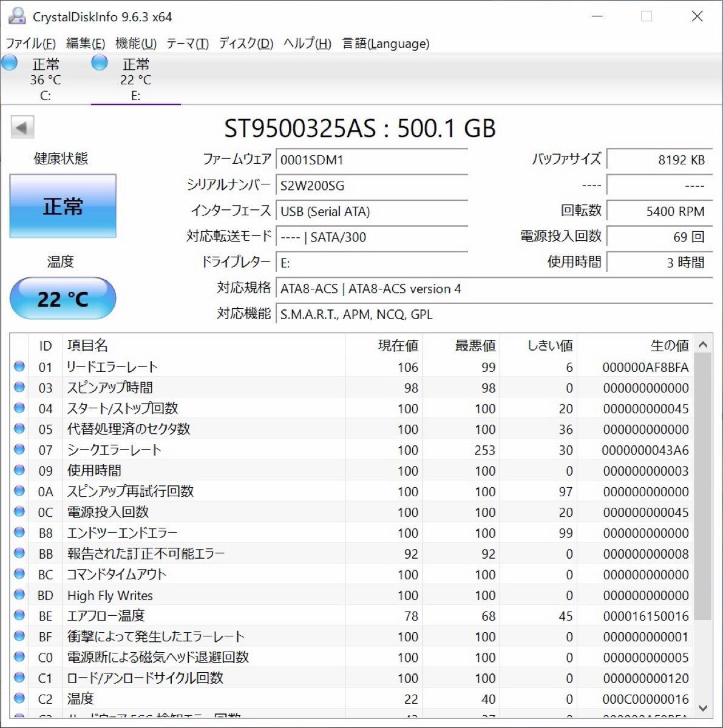Click the blue indicator beside エアフロー温度
The image size is (723, 728).
19,616
